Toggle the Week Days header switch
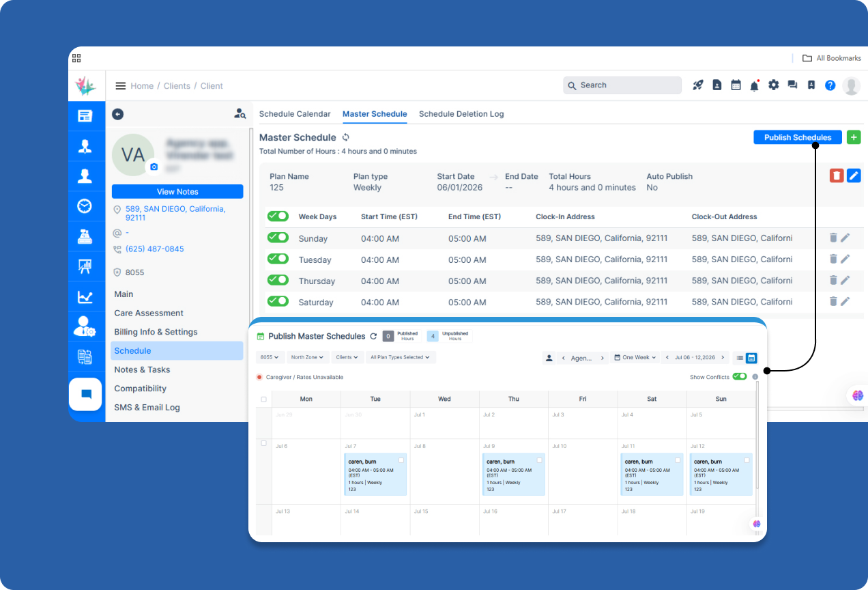868x590 pixels. (x=278, y=216)
